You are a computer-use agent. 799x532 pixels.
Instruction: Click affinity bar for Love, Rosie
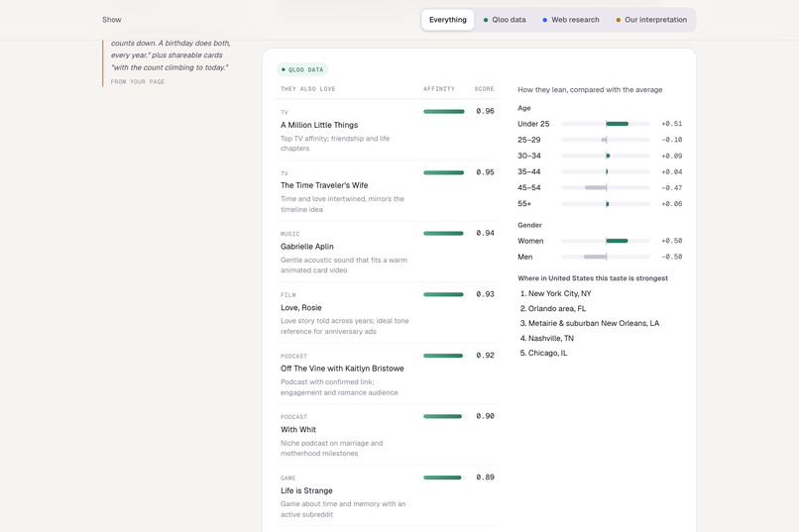pyautogui.click(x=444, y=294)
